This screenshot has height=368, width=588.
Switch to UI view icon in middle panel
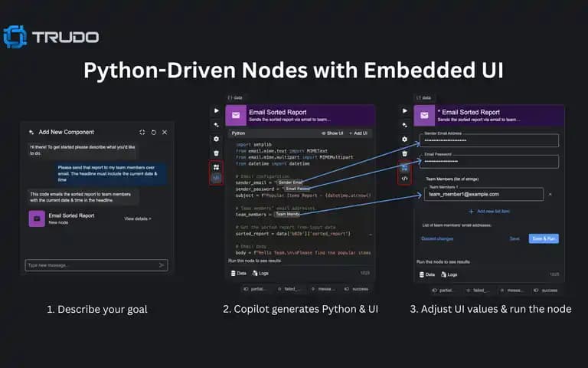[x=217, y=167]
